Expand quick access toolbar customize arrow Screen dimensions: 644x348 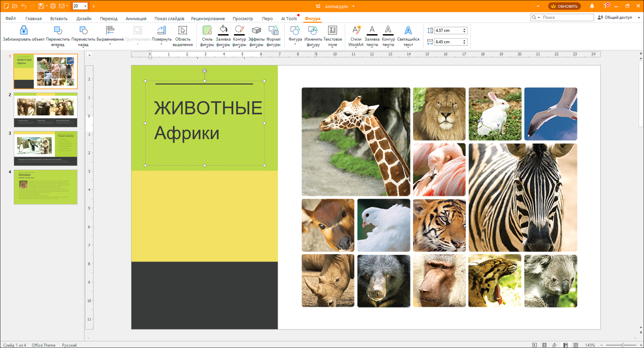click(x=94, y=6)
